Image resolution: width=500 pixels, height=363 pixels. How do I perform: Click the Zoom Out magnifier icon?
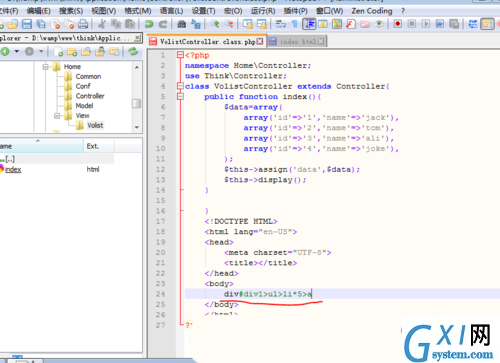click(x=229, y=24)
